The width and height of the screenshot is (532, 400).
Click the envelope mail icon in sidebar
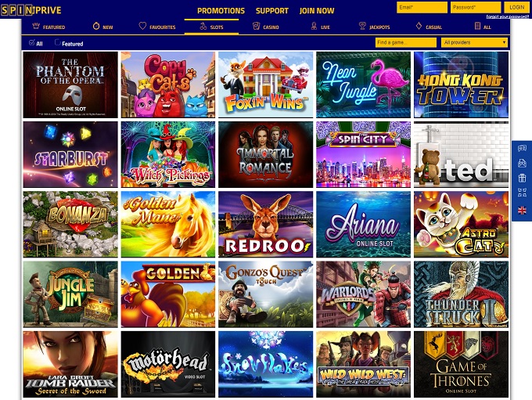coord(522,163)
